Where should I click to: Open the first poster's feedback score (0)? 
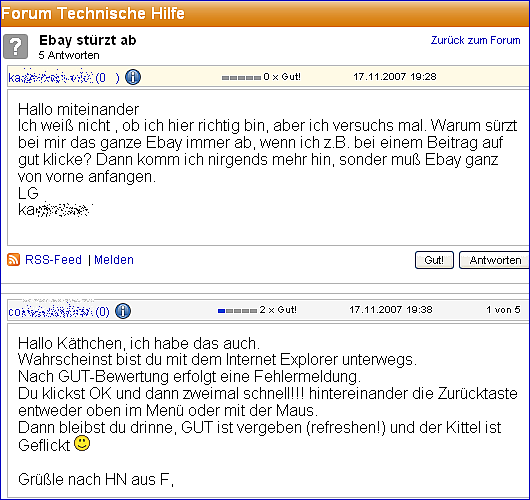(107, 78)
